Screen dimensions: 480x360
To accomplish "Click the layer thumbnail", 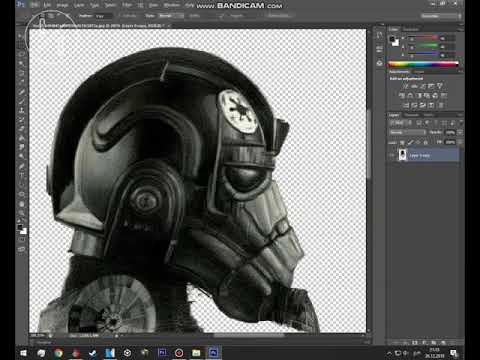I will tap(403, 155).
